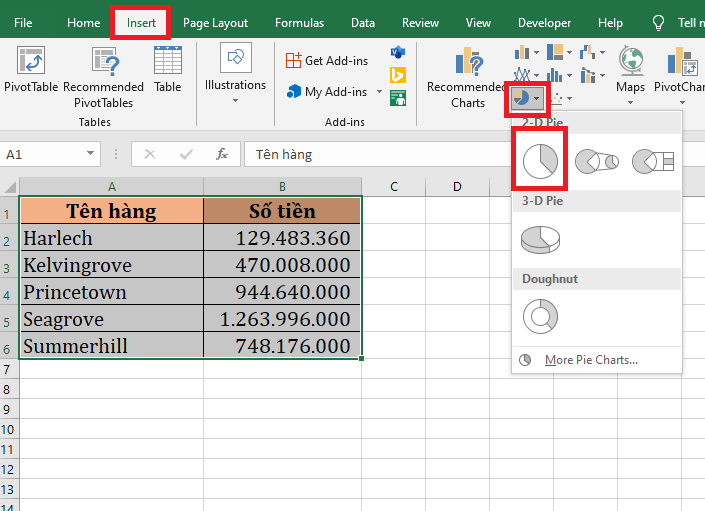This screenshot has width=705, height=511.
Task: Click the Bing Maps add-in icon
Action: point(398,75)
